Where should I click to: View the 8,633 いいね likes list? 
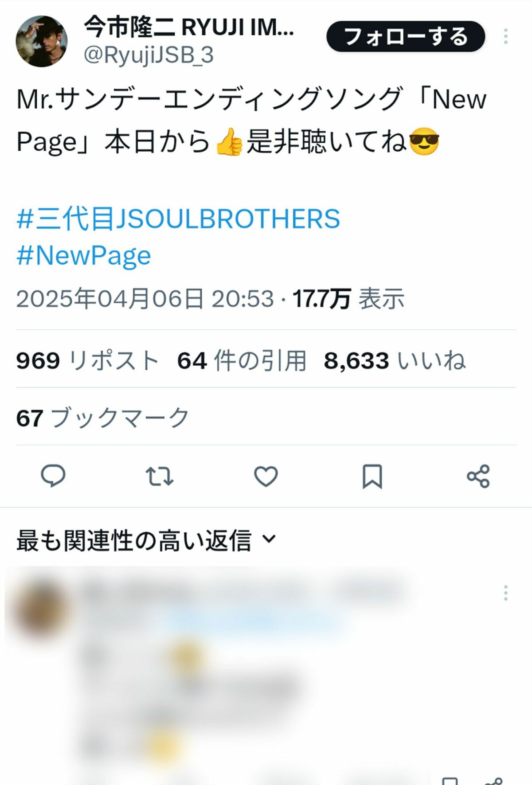click(395, 360)
